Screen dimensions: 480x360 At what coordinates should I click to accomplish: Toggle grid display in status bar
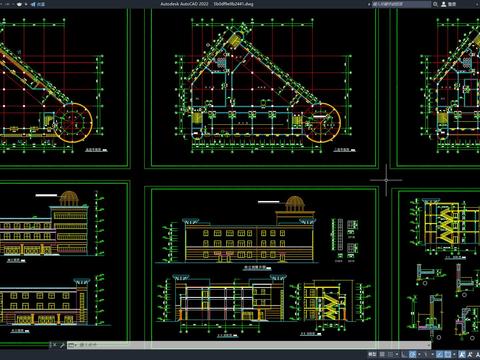(382, 354)
